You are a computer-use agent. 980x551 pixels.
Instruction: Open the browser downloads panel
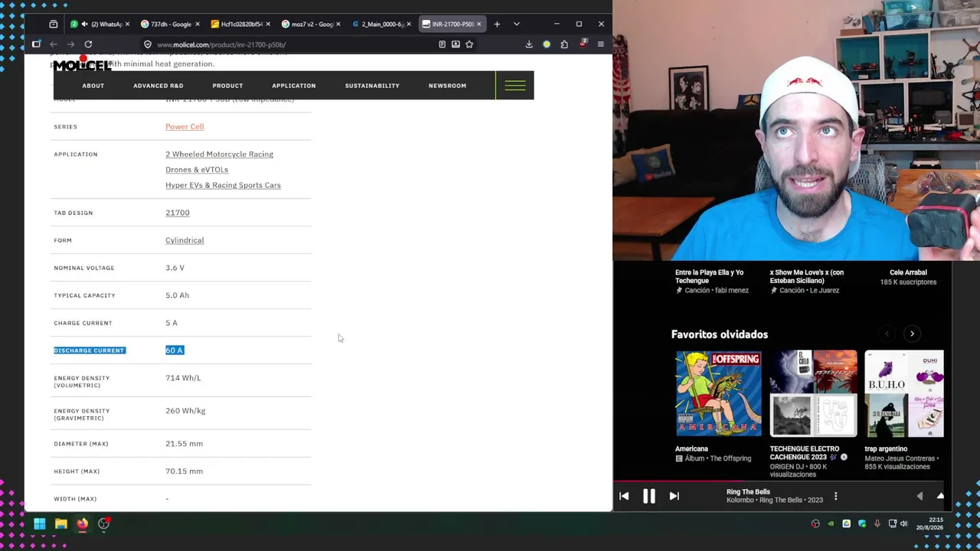(x=528, y=44)
